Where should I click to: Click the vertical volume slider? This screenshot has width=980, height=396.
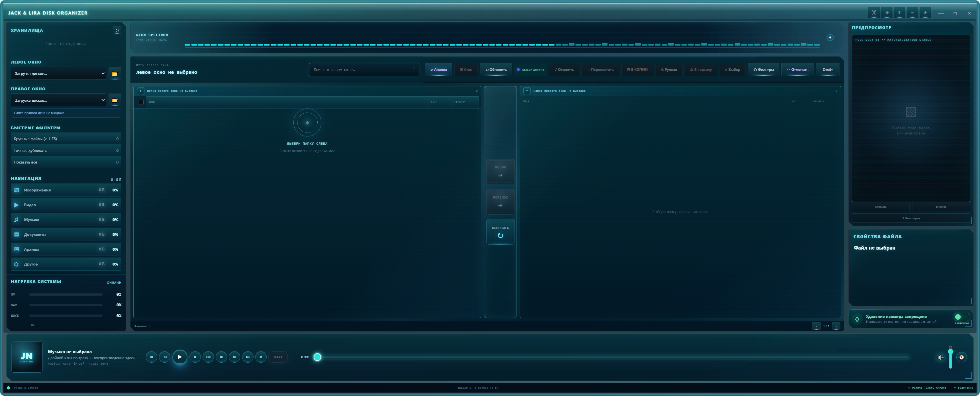tap(950, 357)
